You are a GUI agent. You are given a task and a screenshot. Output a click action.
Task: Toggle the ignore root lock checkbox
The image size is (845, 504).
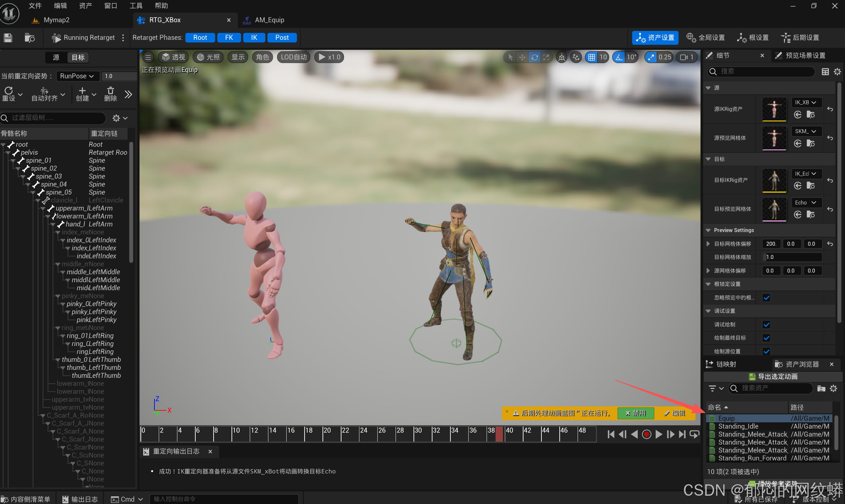pyautogui.click(x=766, y=297)
